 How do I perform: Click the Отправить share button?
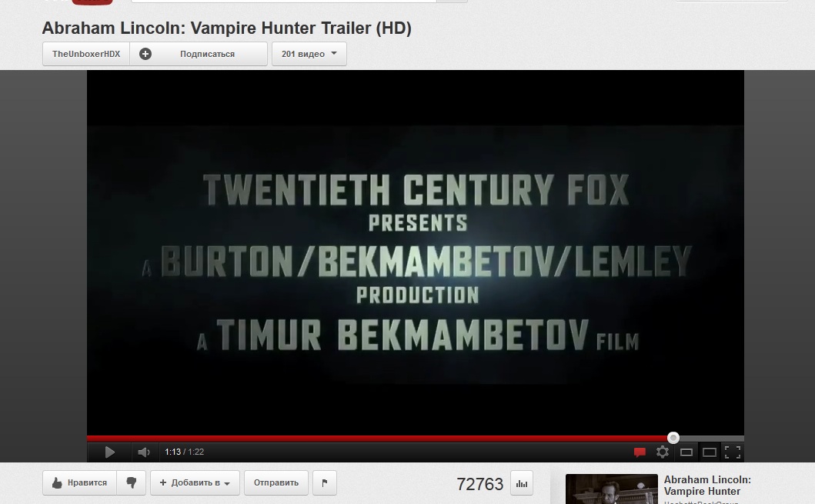276,482
